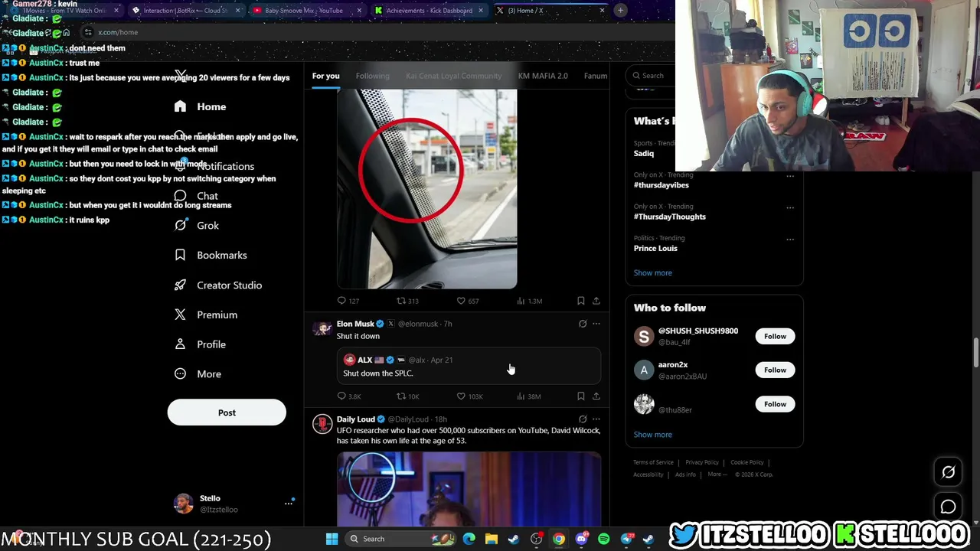Open the car pillar image
Viewport: 980px width, 551px height.
pos(427,189)
